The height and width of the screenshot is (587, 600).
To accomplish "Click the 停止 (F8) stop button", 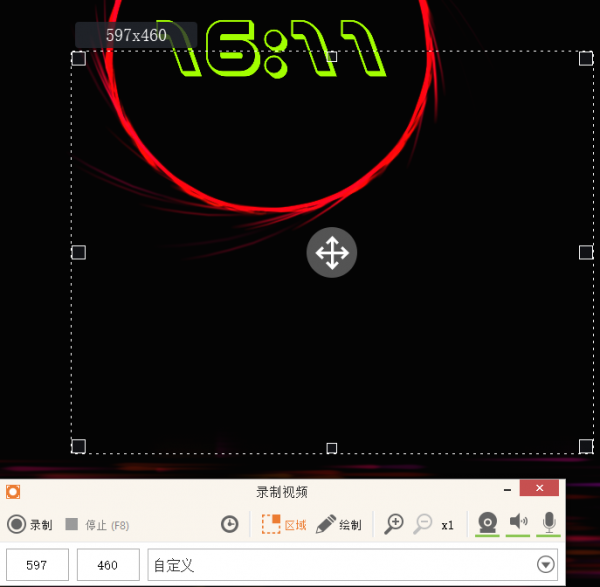I will click(x=97, y=525).
